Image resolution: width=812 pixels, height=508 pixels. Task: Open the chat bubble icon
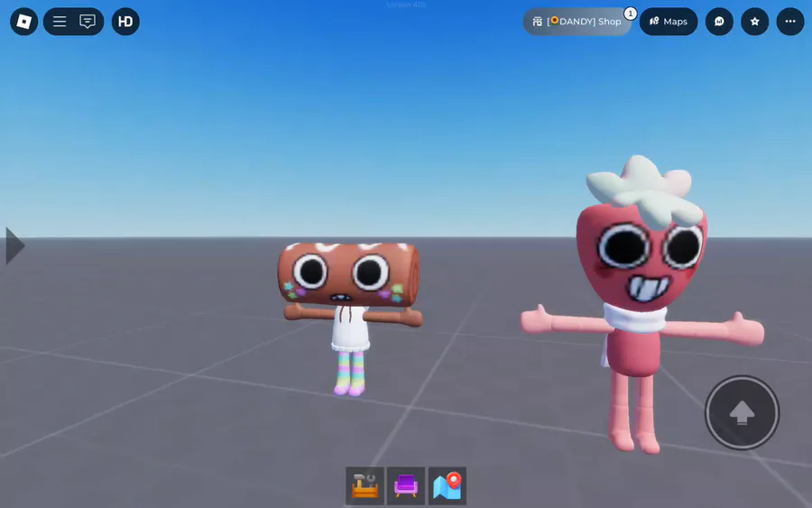click(87, 22)
